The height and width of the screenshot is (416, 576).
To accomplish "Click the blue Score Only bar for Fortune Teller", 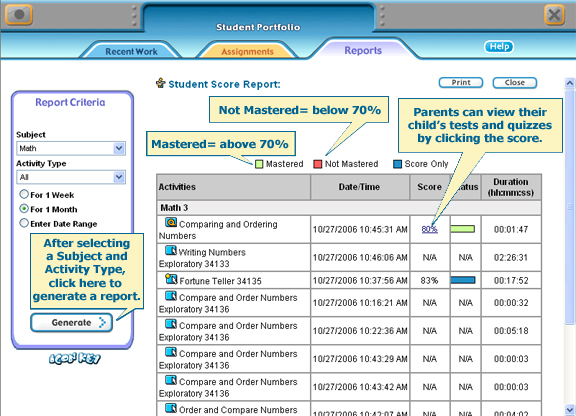I will (463, 280).
